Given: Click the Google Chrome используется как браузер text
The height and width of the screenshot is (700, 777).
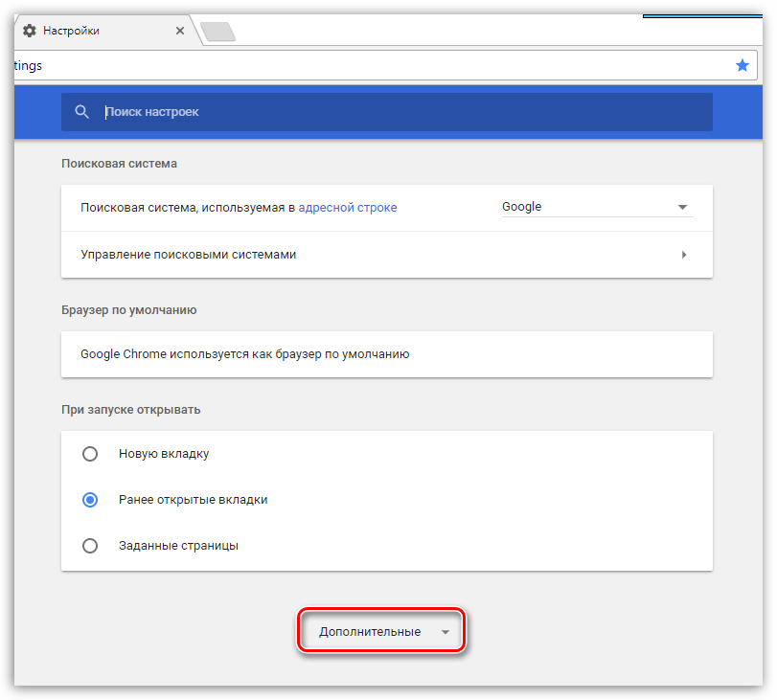Looking at the screenshot, I should [x=245, y=354].
